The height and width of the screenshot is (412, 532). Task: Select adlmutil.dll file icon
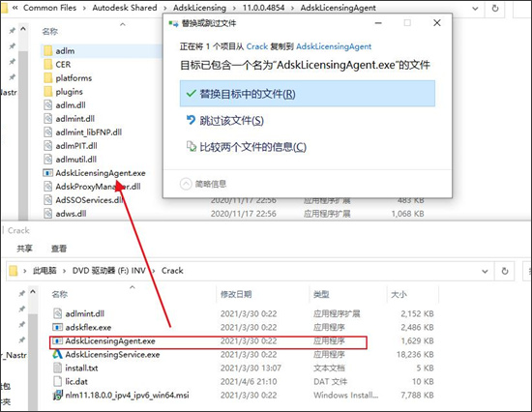47,160
